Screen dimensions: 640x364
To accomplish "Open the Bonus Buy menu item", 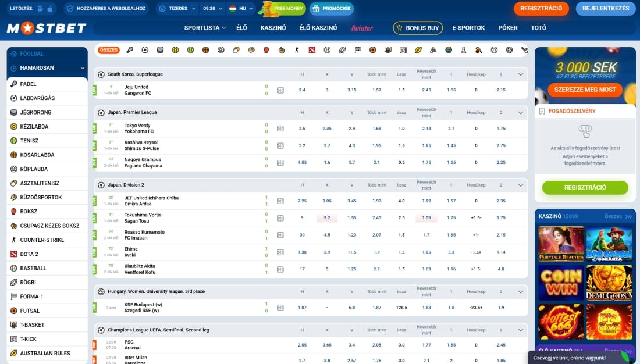I will (x=418, y=28).
